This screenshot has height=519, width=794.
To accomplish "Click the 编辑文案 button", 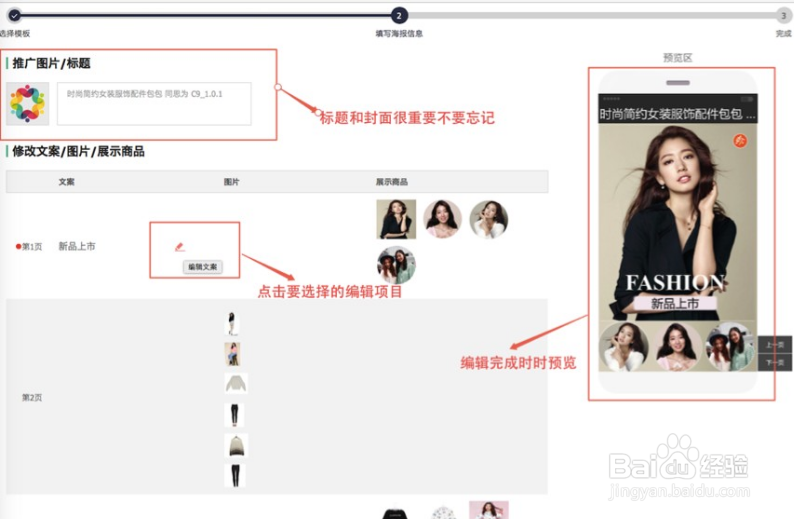I will [x=203, y=267].
